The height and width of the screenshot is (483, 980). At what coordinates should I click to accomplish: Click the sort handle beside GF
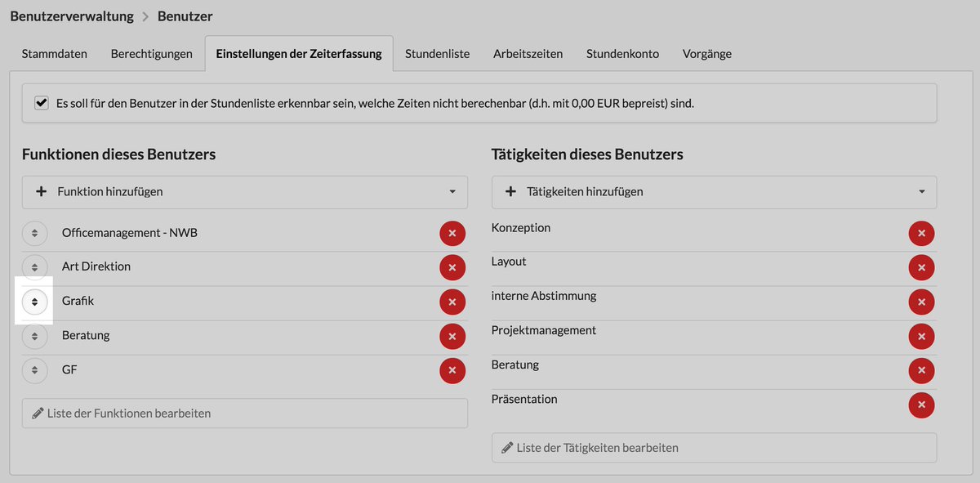click(x=34, y=370)
